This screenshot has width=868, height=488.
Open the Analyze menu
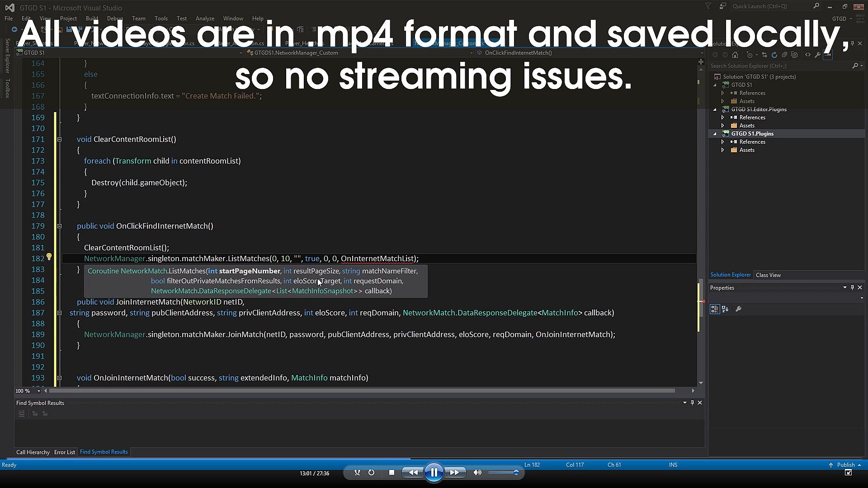[205, 19]
